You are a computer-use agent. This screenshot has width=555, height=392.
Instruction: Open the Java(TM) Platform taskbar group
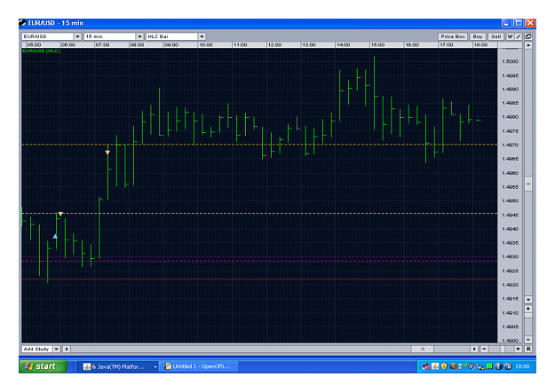pos(120,366)
